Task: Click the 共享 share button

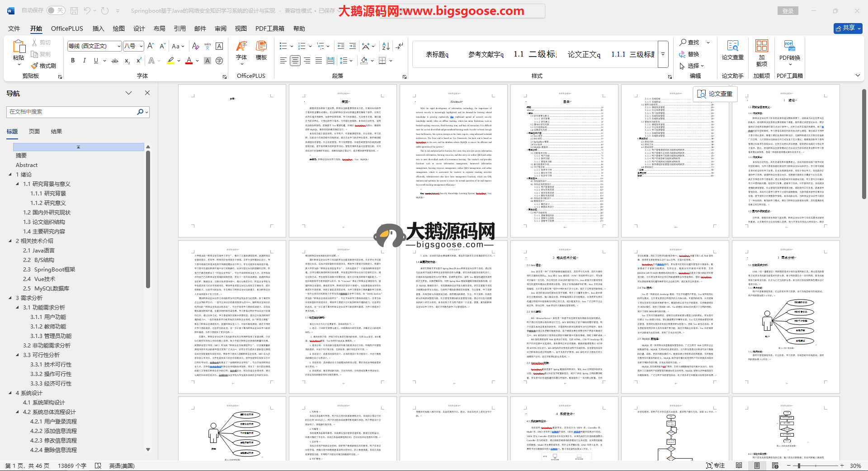Action: click(x=848, y=28)
